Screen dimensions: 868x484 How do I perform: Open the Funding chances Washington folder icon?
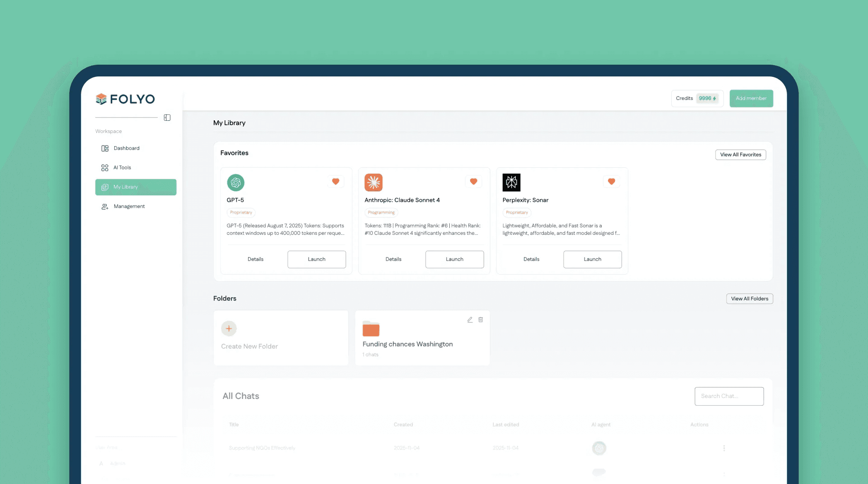coord(371,329)
